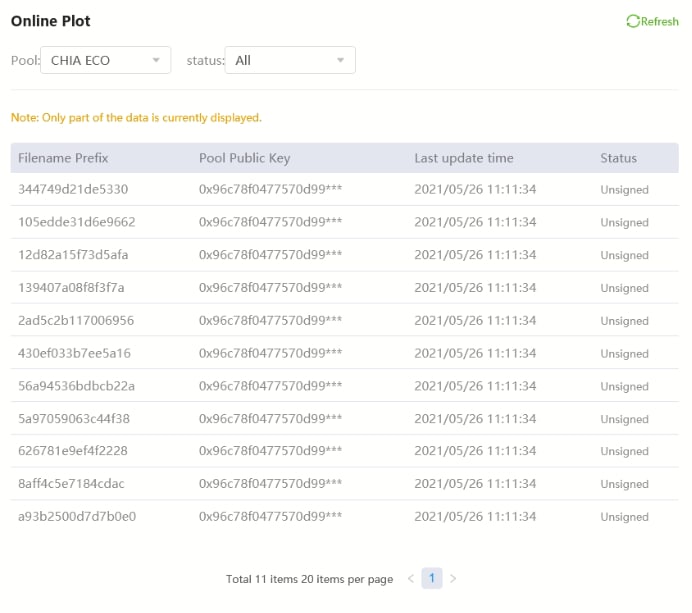Click the Pool Public Key column header
This screenshot has height=613, width=692.
(x=244, y=158)
